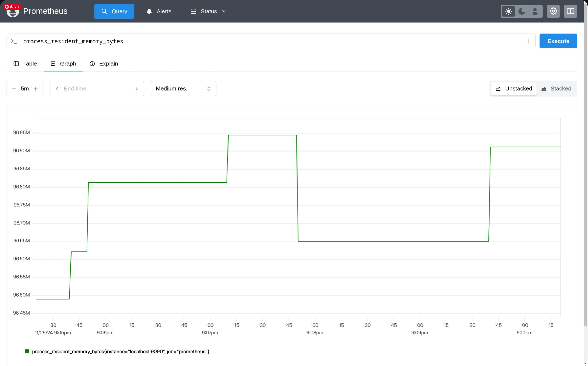The image size is (588, 366).
Task: Decrease the range with minus icon
Action: (x=14, y=89)
